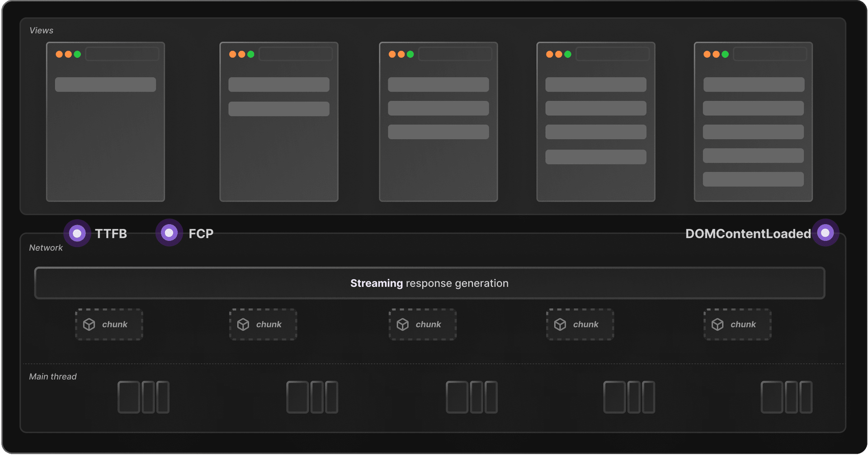Click the address bar of the fourth browser mockup

[613, 53]
